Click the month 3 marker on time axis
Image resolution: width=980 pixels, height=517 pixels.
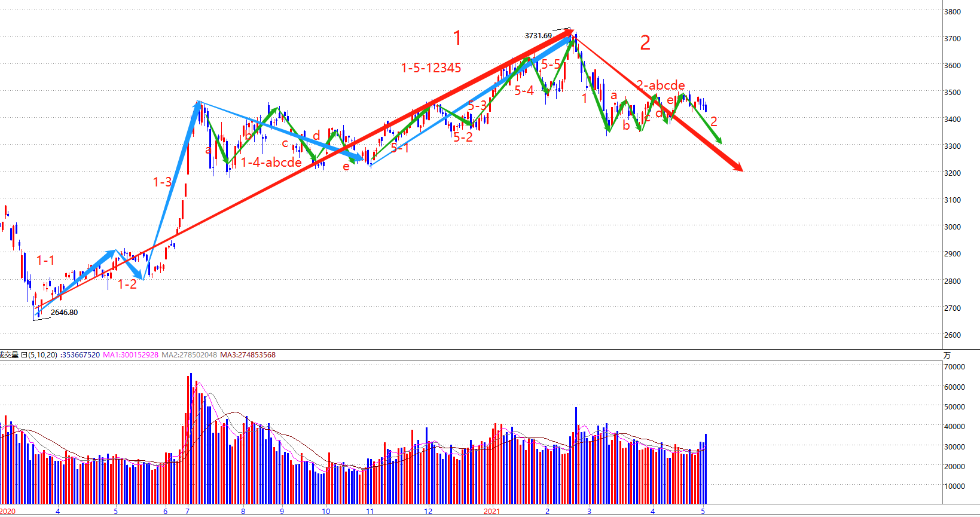[x=589, y=512]
